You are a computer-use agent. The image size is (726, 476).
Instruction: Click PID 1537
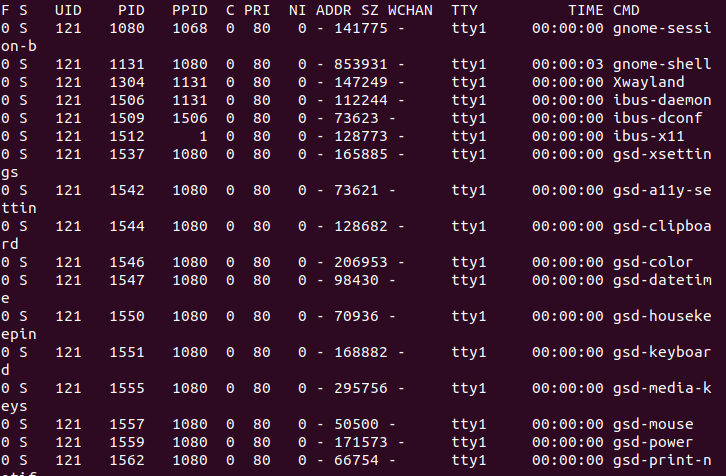(127, 154)
